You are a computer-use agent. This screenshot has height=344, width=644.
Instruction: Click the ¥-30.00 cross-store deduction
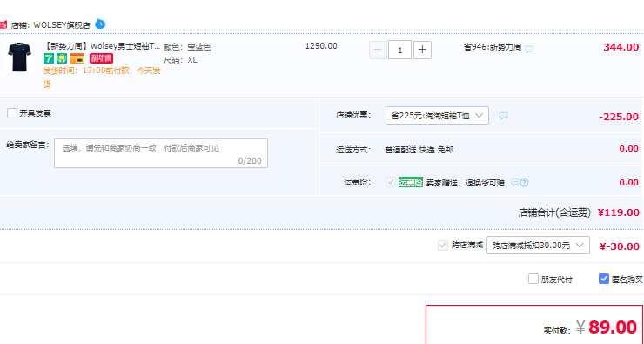click(x=620, y=246)
